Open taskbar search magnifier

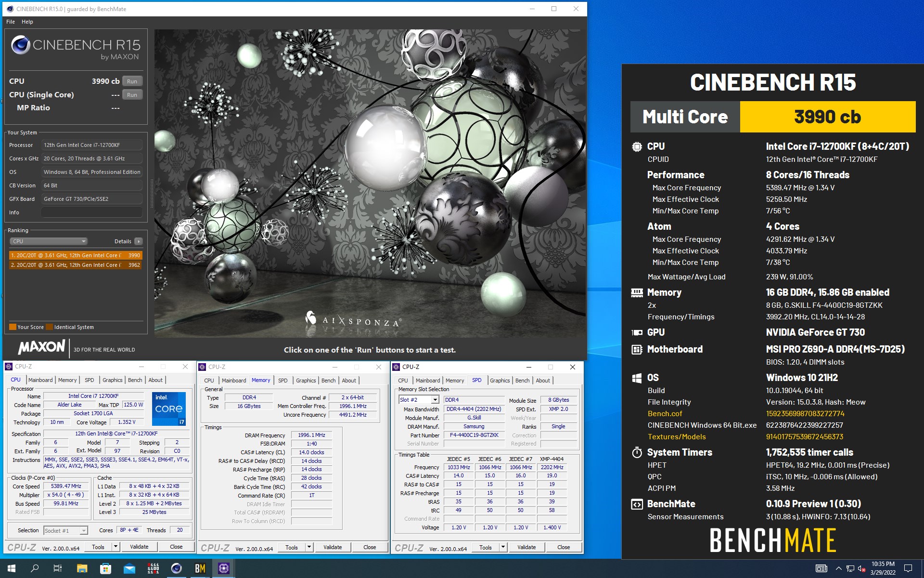35,568
